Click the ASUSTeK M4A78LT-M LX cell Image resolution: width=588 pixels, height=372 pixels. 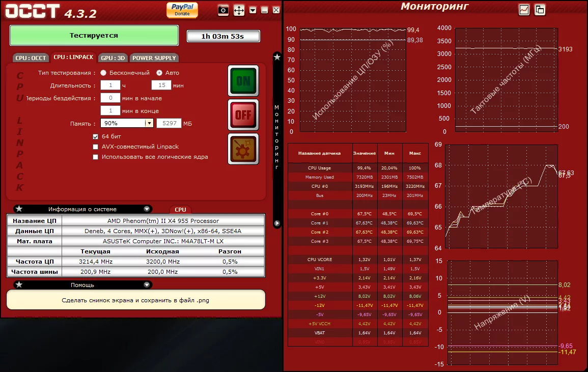pos(163,241)
